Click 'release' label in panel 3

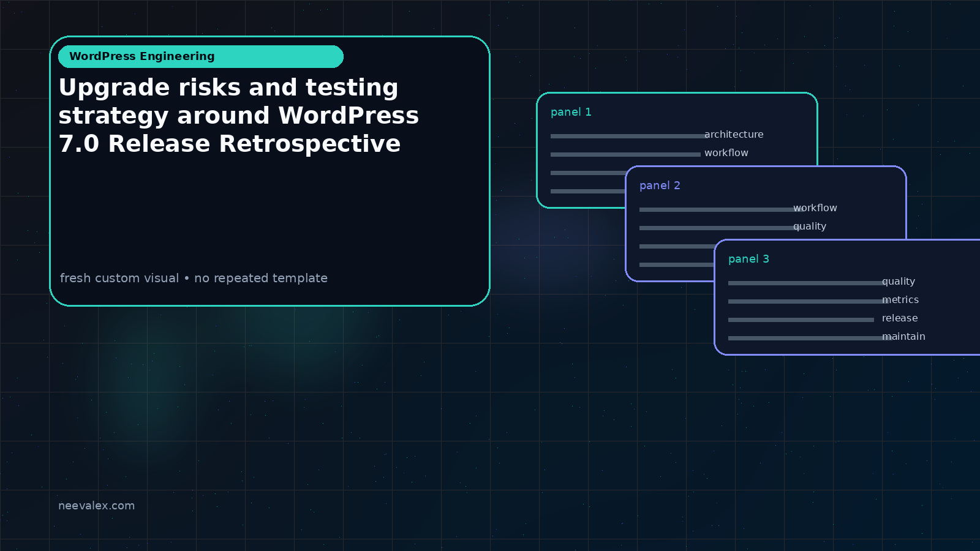coord(900,318)
